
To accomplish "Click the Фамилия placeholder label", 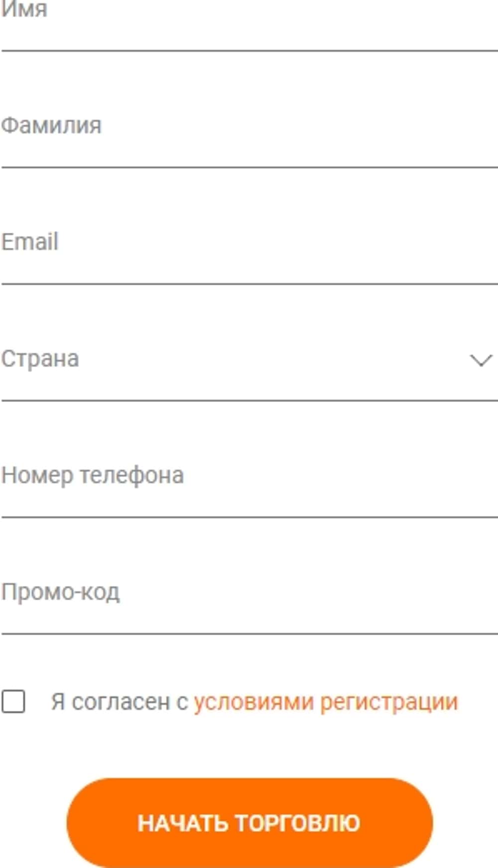I will [x=51, y=126].
